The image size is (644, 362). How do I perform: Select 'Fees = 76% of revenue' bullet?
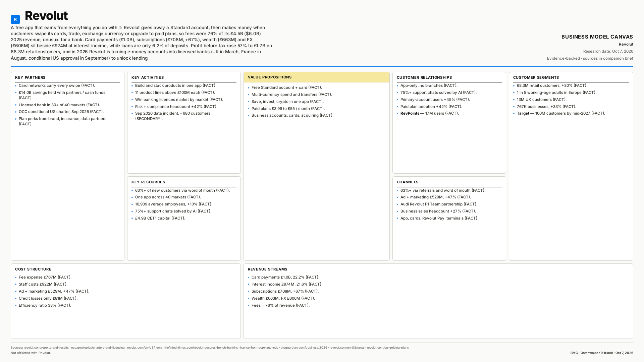(x=280, y=305)
